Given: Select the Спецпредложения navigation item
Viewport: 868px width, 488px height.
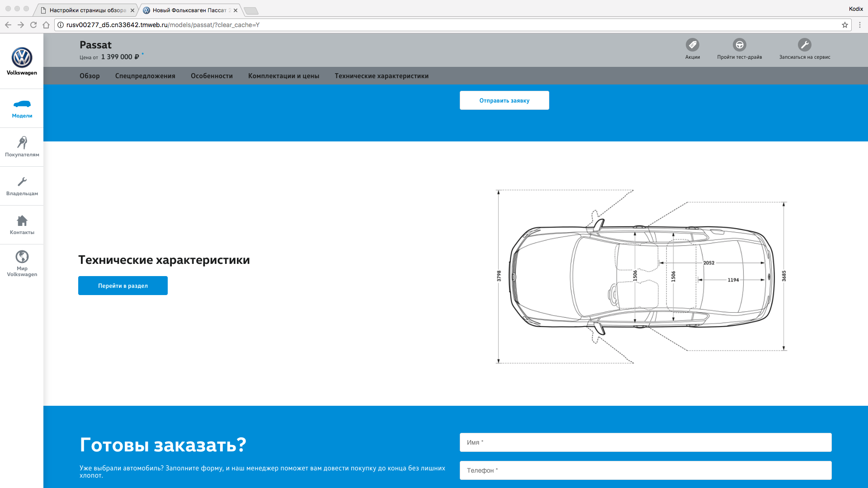Looking at the screenshot, I should click(145, 76).
